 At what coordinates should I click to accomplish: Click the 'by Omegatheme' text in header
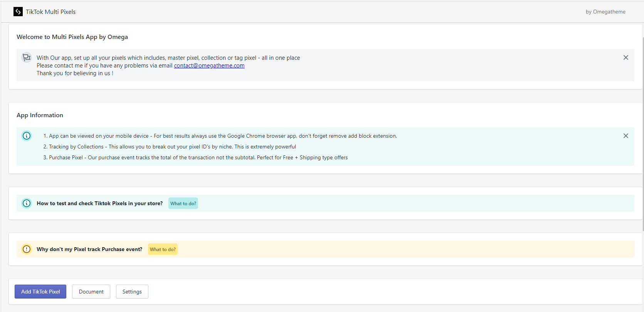605,12
